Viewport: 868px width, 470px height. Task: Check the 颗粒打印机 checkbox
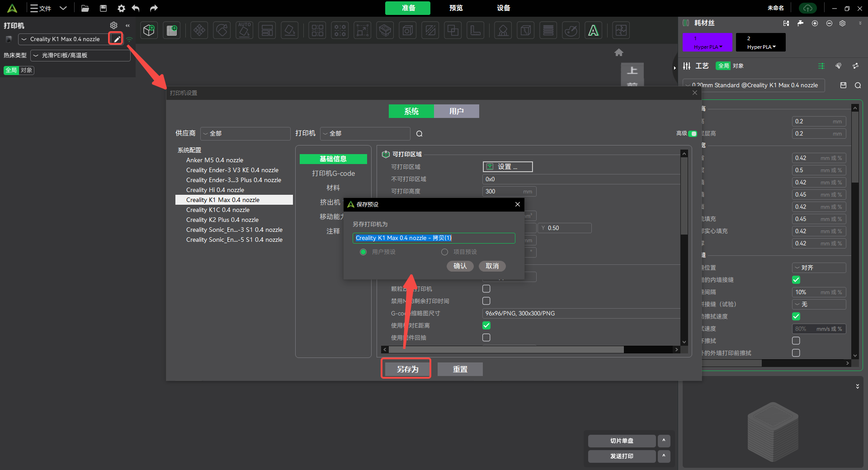click(x=486, y=288)
